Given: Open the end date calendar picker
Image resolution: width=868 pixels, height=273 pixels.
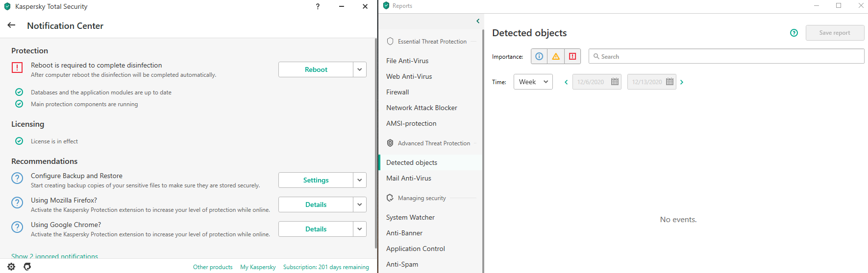Looking at the screenshot, I should click(670, 82).
